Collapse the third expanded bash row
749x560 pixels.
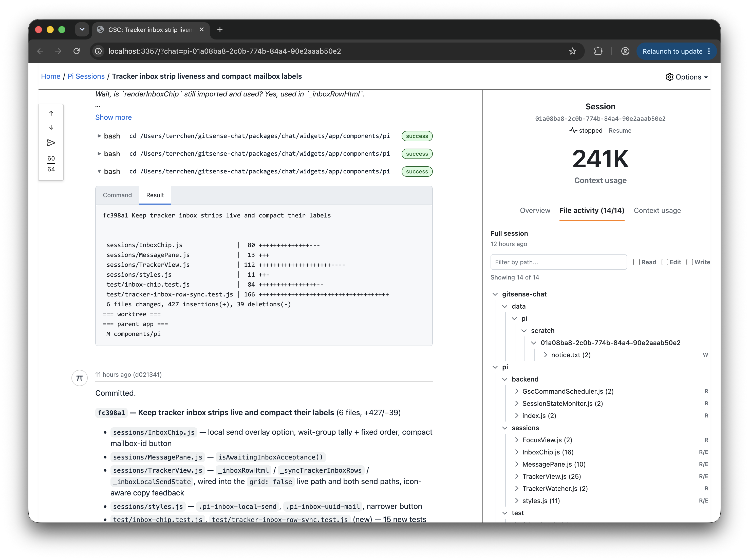click(99, 171)
